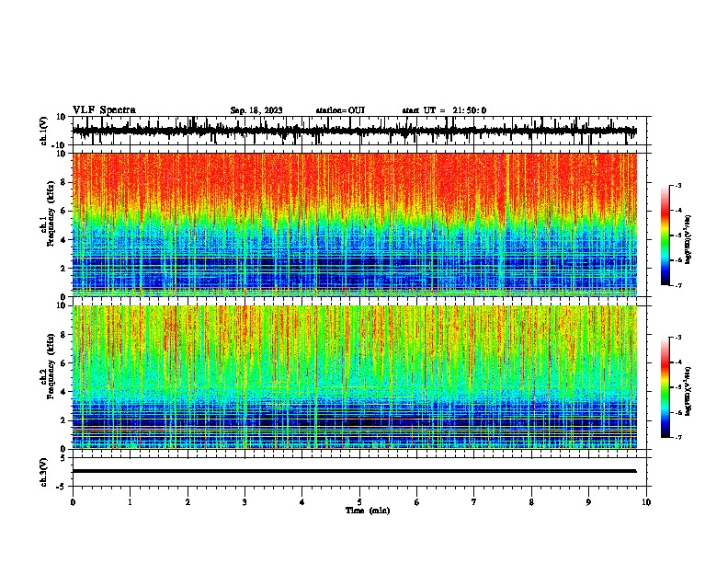728x563 pixels.
Task: Click the ch.3 flat black voltage trace
Action: (355, 471)
